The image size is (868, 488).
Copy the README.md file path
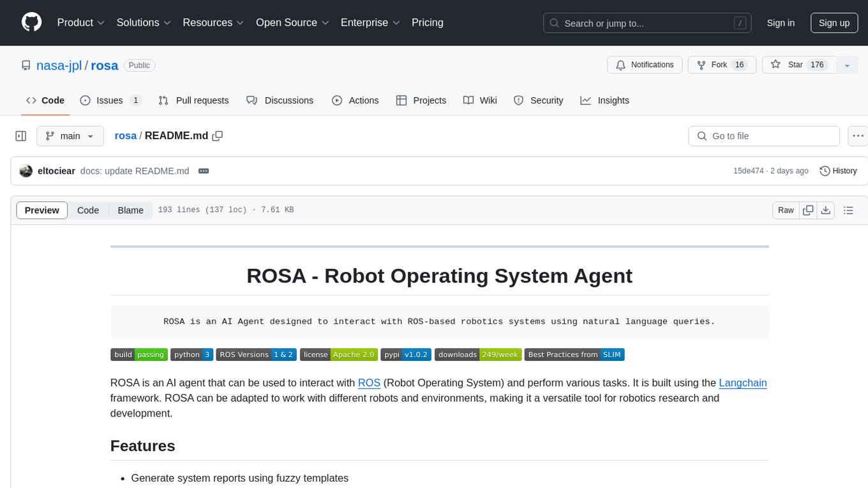pos(218,136)
